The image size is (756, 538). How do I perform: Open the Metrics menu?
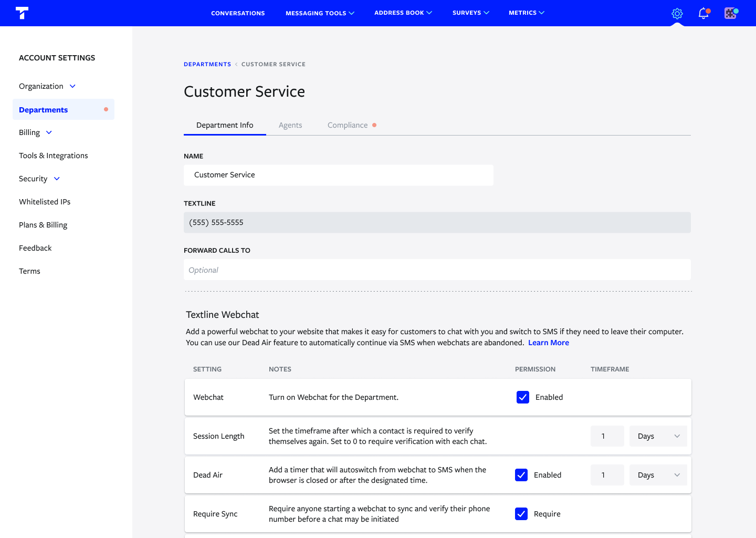(x=527, y=13)
